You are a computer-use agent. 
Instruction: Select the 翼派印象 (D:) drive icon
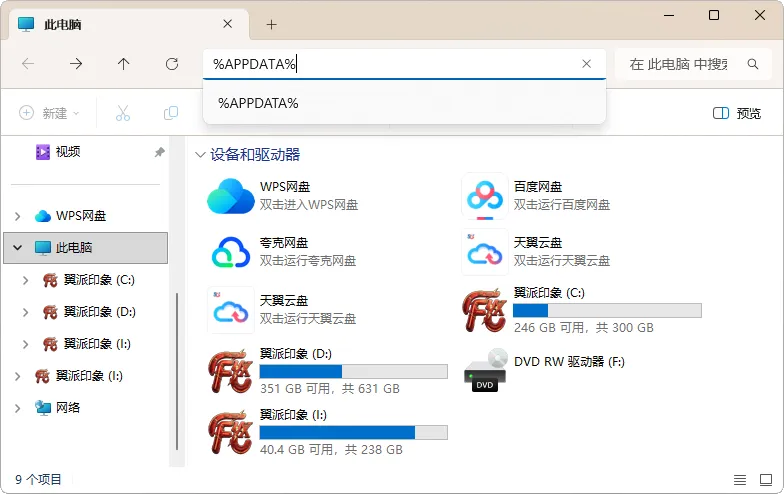click(x=230, y=371)
